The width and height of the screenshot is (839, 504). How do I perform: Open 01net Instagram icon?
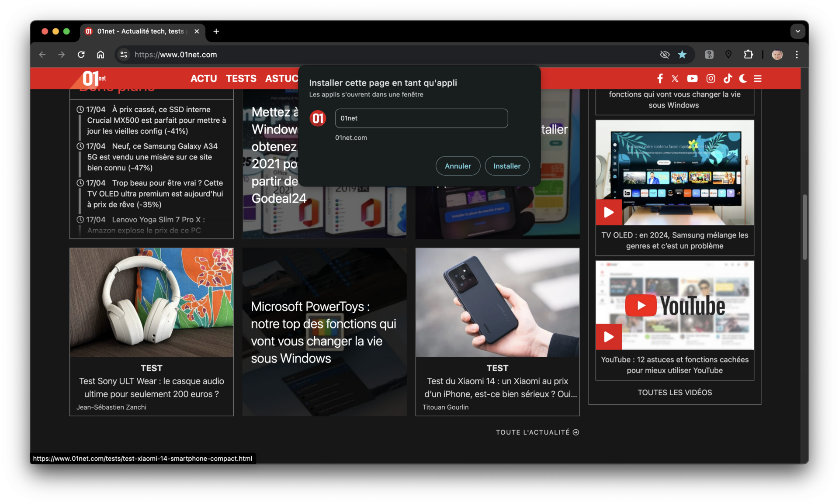pos(711,79)
